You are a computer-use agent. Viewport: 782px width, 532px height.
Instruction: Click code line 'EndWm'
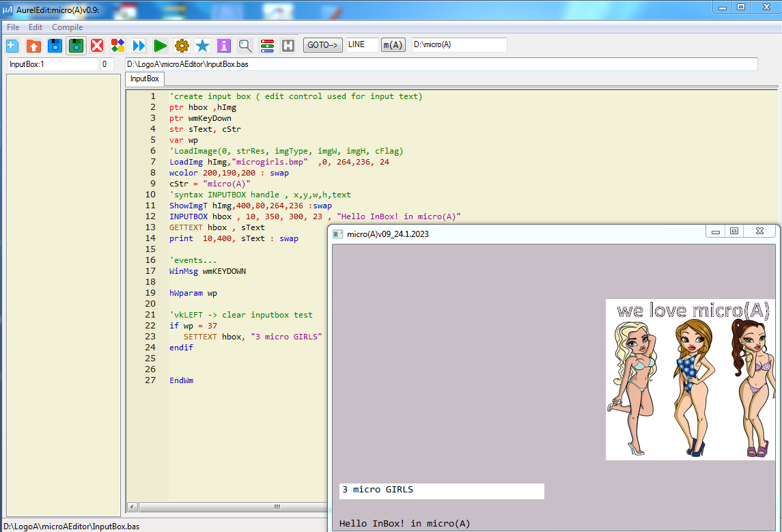(181, 380)
